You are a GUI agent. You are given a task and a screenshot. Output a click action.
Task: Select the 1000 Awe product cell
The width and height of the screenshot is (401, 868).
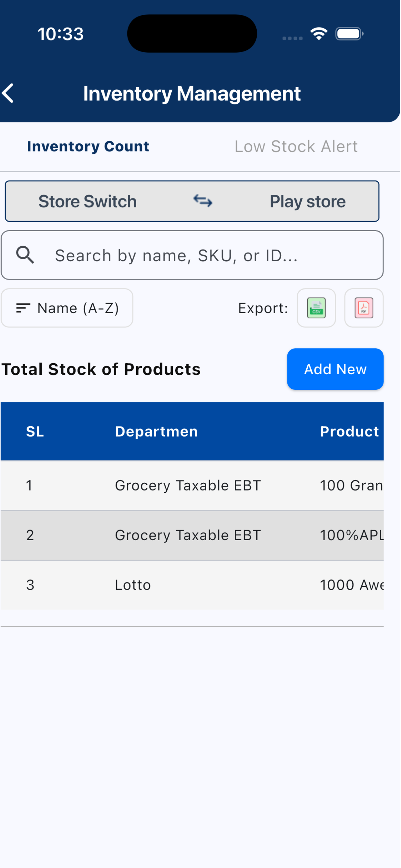pyautogui.click(x=352, y=585)
